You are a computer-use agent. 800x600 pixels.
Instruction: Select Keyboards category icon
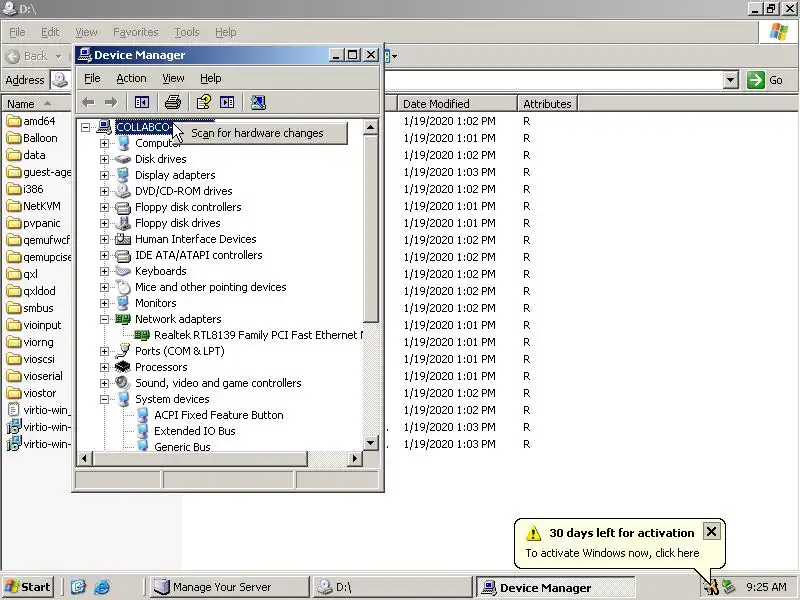click(x=123, y=271)
